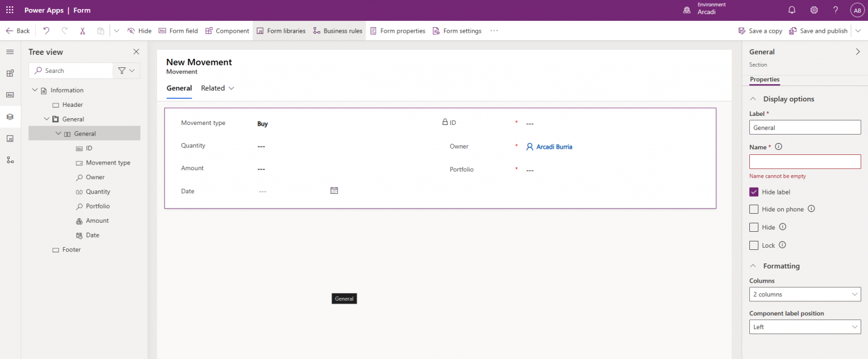The height and width of the screenshot is (359, 868).
Task: Open the more commands ellipsis
Action: point(494,31)
